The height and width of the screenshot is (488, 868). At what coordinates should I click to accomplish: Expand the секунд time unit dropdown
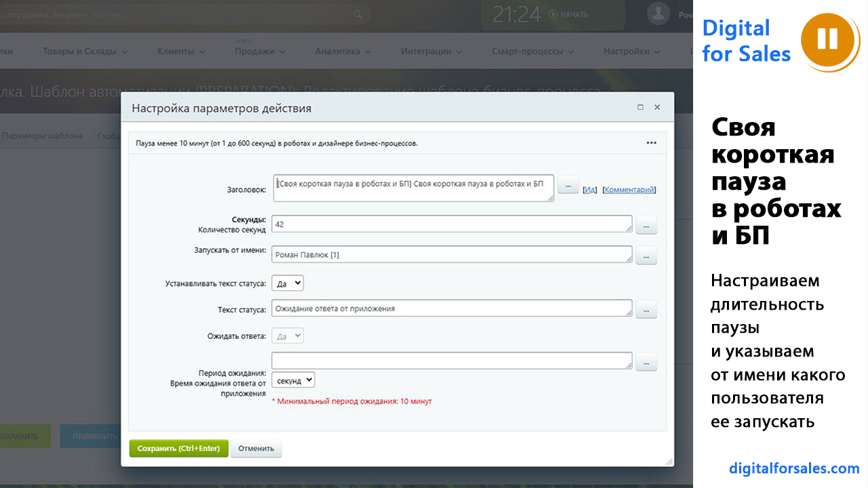[x=293, y=380]
